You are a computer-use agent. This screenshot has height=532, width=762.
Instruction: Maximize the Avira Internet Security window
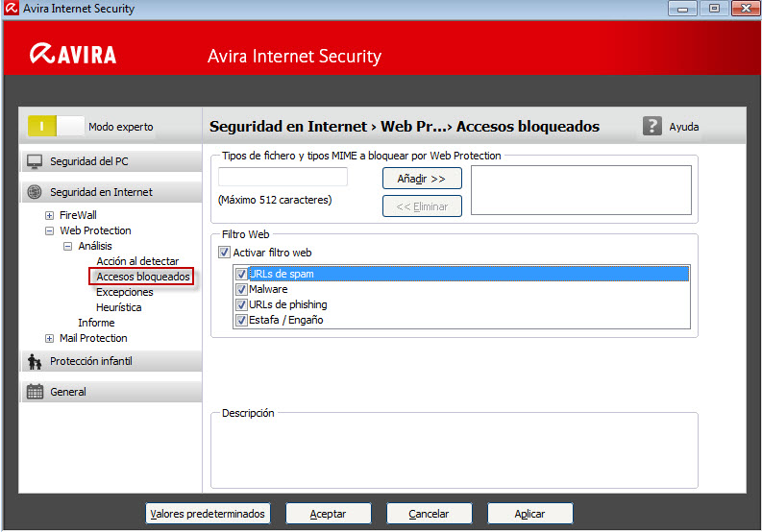point(714,9)
